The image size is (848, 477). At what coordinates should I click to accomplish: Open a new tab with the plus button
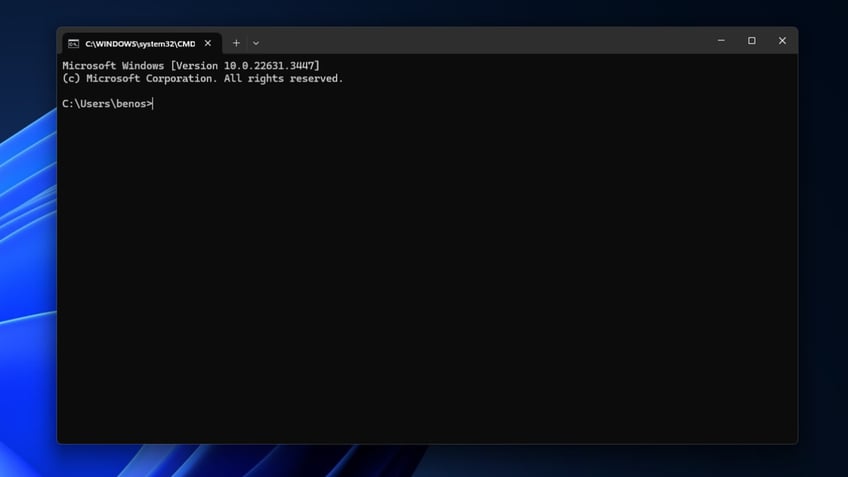(x=236, y=43)
